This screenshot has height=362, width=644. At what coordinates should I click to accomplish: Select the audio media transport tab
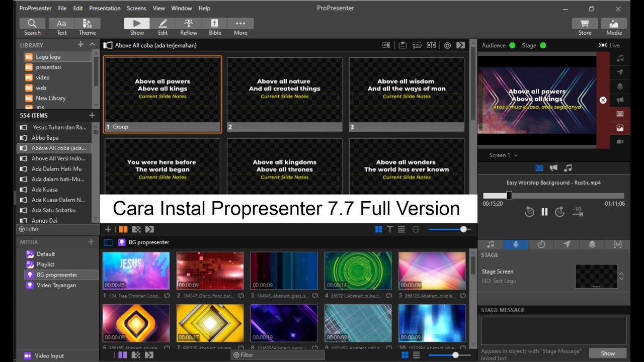pyautogui.click(x=568, y=168)
